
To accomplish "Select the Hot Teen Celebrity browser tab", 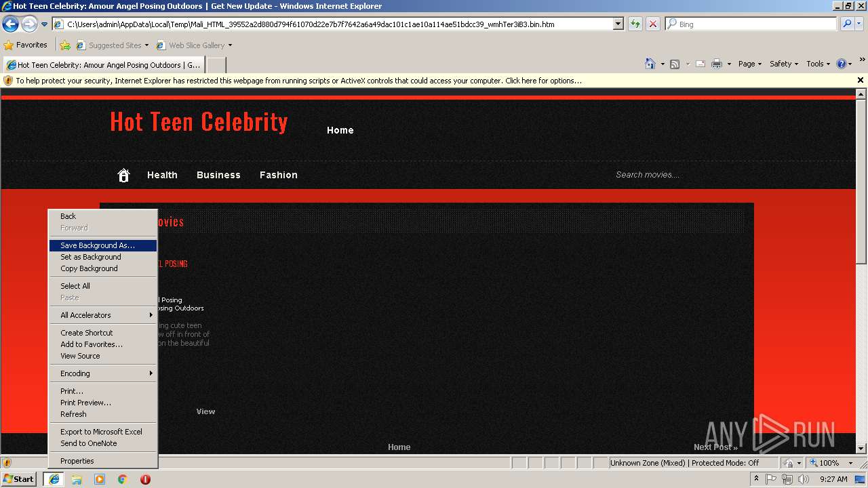I will click(103, 65).
